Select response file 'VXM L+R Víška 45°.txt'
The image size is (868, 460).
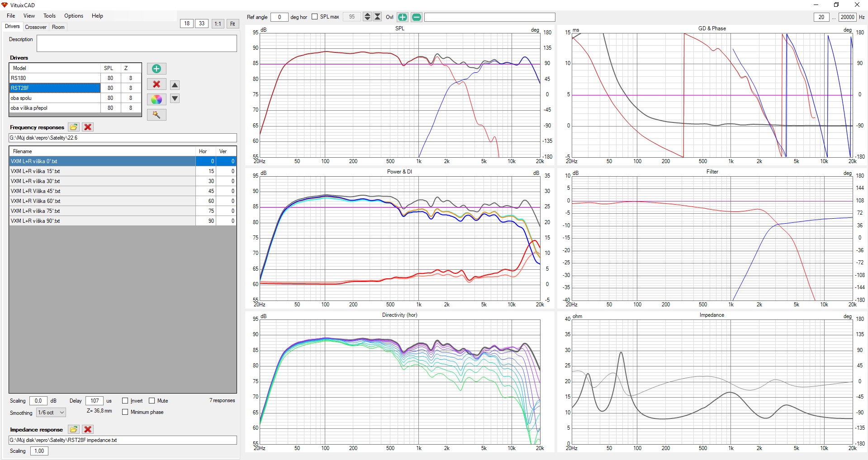tap(123, 191)
